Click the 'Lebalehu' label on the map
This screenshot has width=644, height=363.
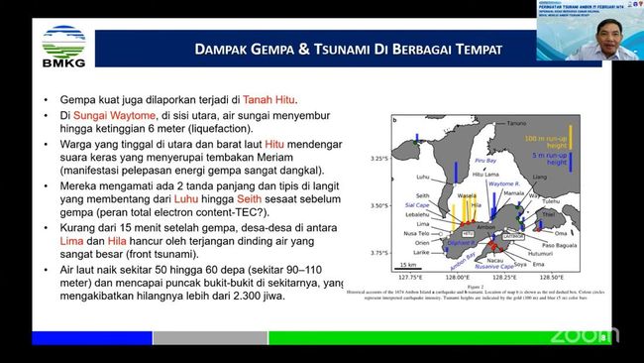click(x=417, y=214)
